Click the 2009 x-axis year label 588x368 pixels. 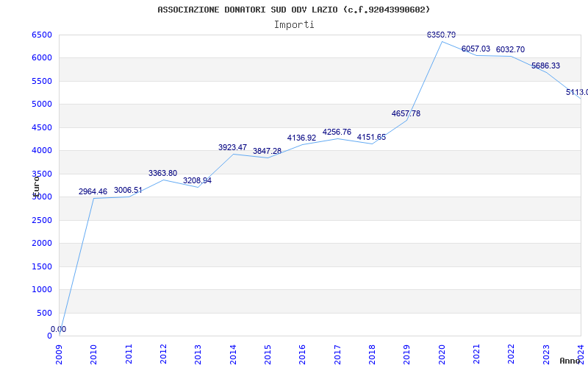(60, 355)
